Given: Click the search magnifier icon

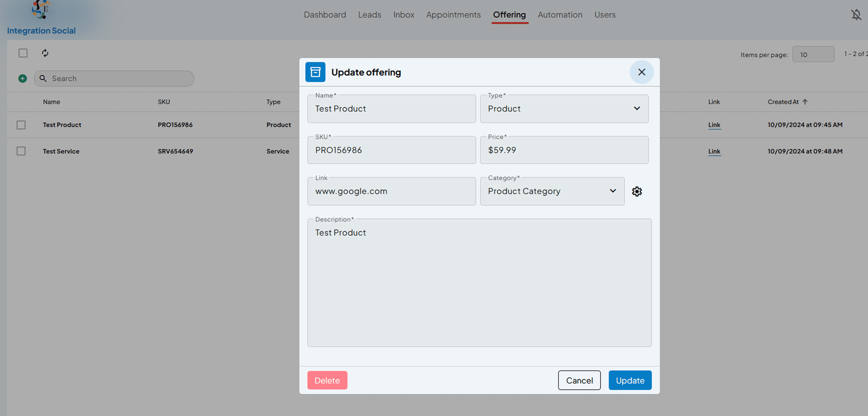Looking at the screenshot, I should tap(43, 78).
